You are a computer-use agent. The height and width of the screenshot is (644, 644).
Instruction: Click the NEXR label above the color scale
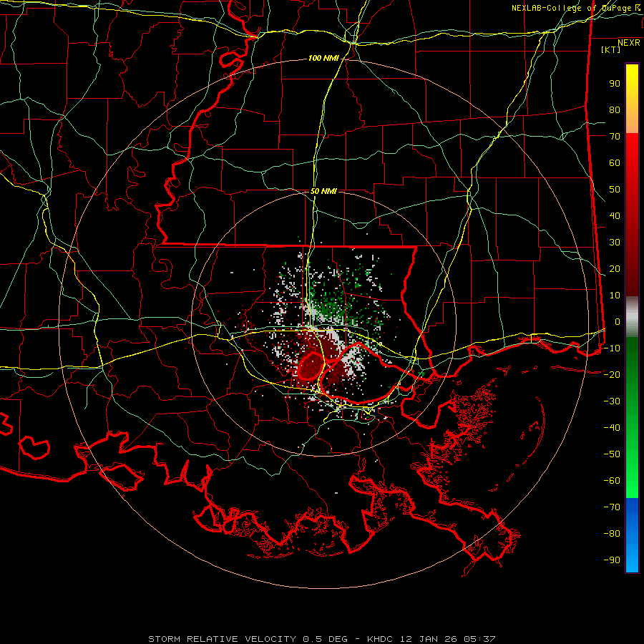(629, 43)
